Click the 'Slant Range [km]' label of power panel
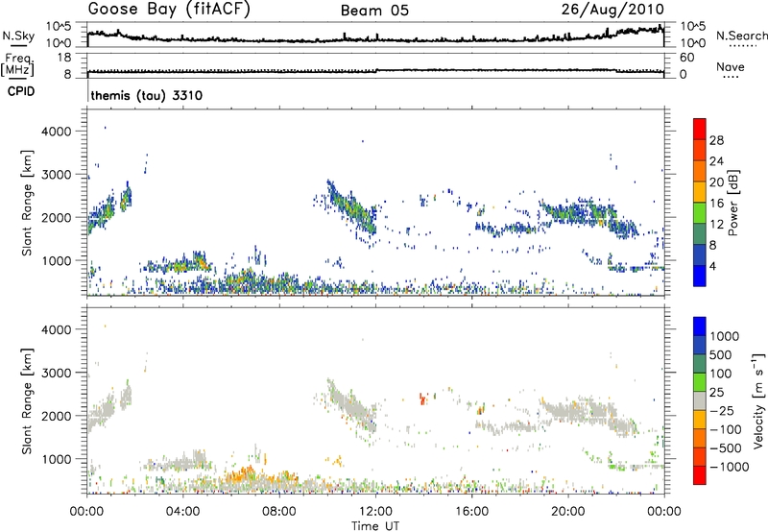The height and width of the screenshot is (532, 768). click(x=27, y=203)
